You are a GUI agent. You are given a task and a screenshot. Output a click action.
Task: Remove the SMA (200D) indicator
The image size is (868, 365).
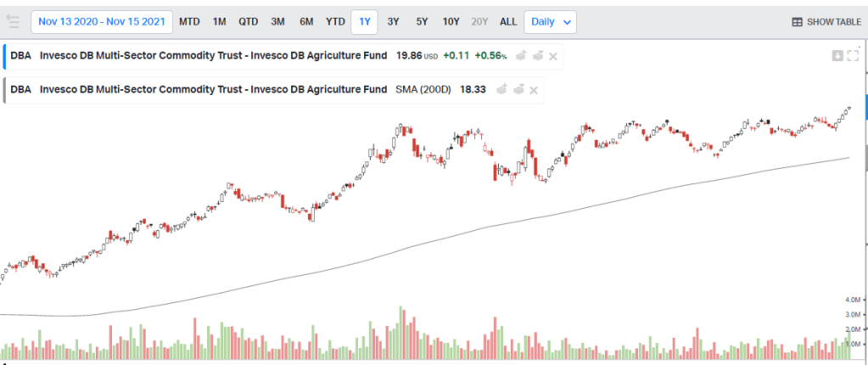coord(532,88)
